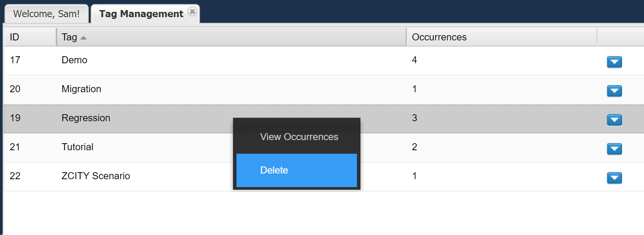Screen dimensions: 644x235
Task: Open the action dropdown for Regression row
Action: pos(614,120)
